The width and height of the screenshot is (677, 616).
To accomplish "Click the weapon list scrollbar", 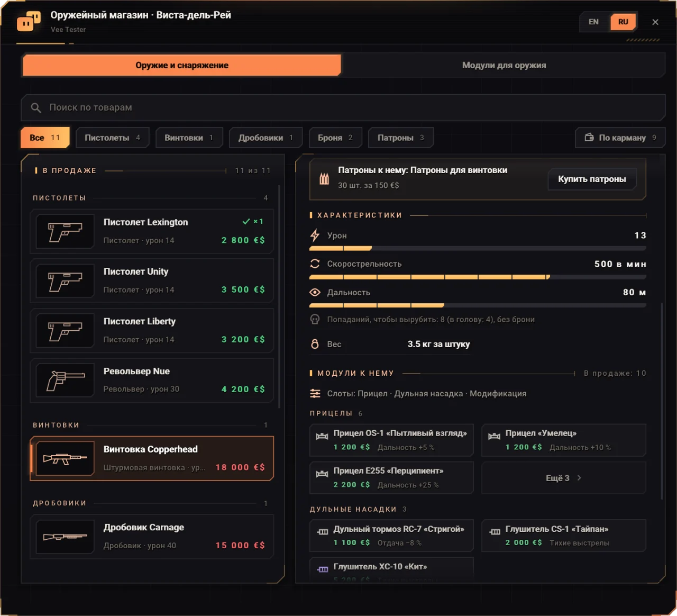I will [x=279, y=296].
